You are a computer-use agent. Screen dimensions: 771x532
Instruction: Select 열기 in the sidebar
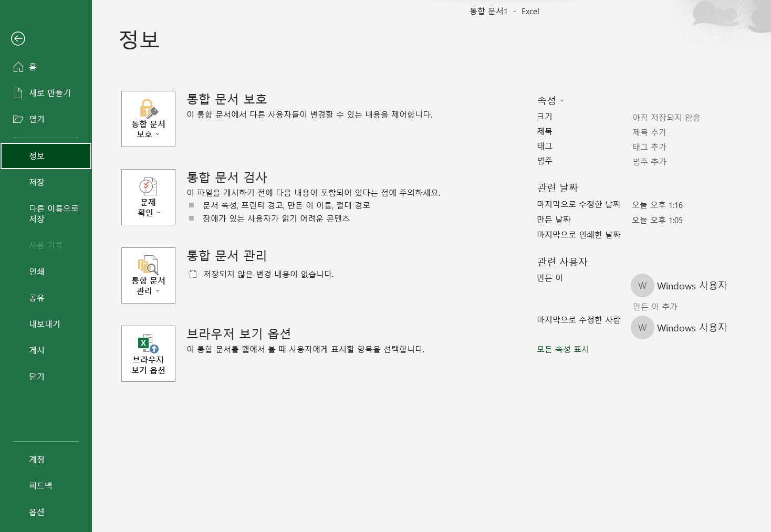(x=46, y=119)
